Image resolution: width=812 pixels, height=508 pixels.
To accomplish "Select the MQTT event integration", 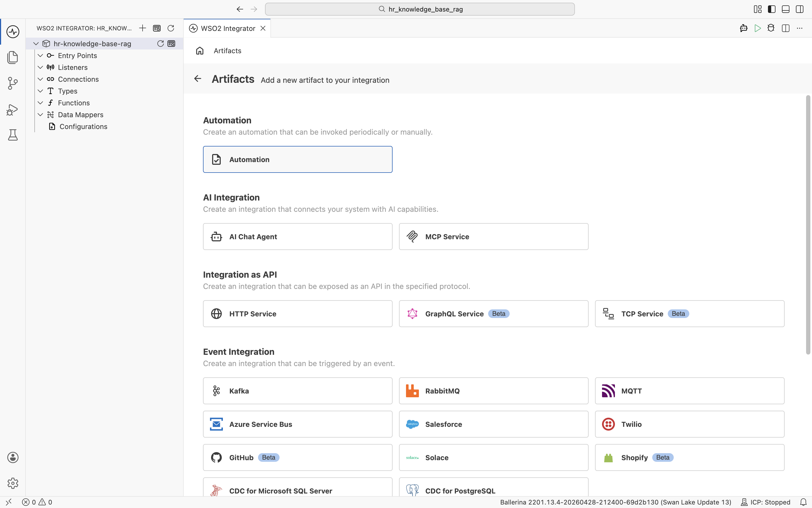I will click(x=690, y=391).
